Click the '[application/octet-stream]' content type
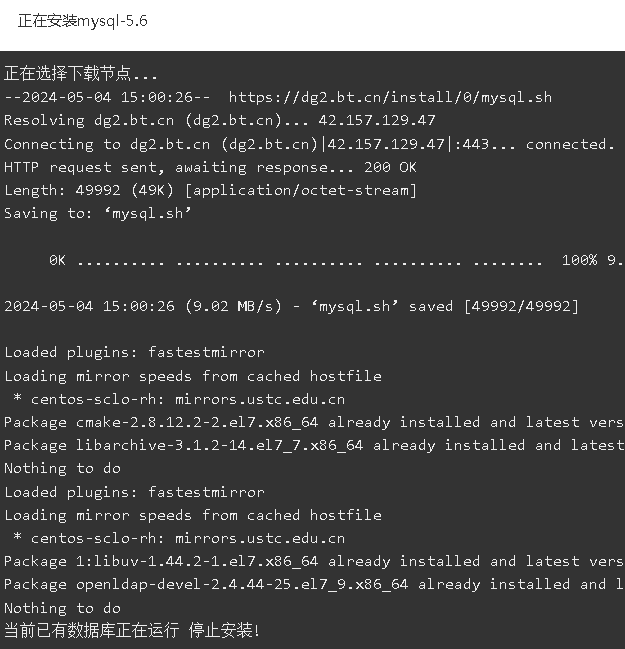This screenshot has width=625, height=649. click(300, 190)
